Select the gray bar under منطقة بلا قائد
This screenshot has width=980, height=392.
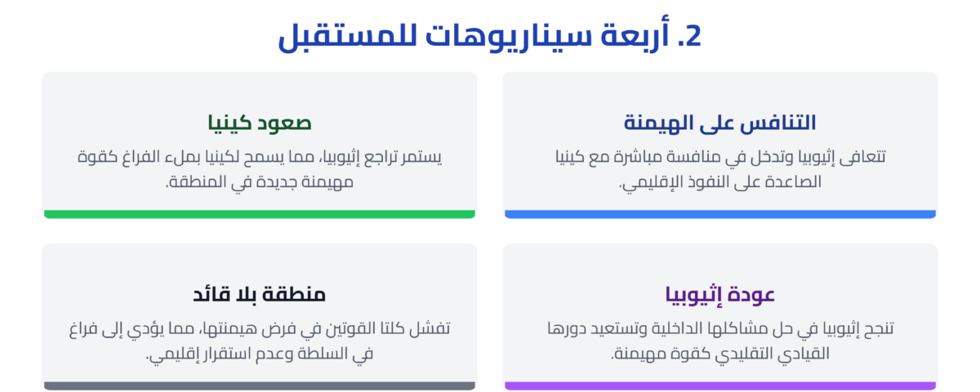pos(259,385)
